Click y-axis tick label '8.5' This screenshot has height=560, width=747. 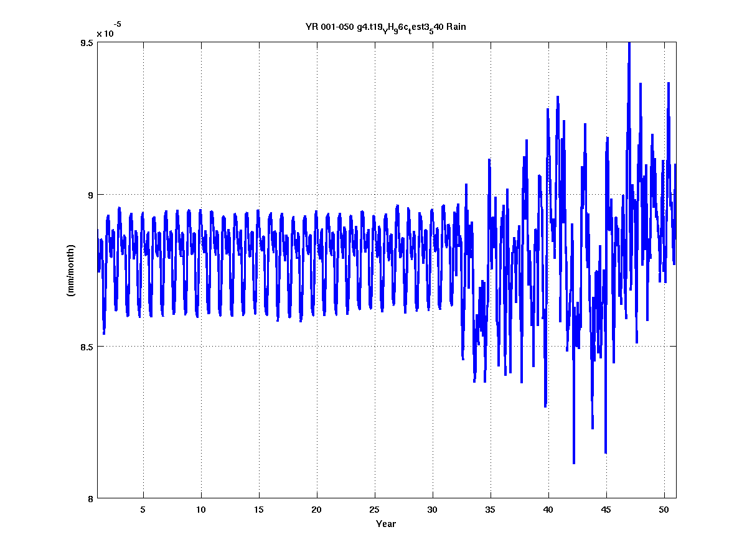coord(86,347)
